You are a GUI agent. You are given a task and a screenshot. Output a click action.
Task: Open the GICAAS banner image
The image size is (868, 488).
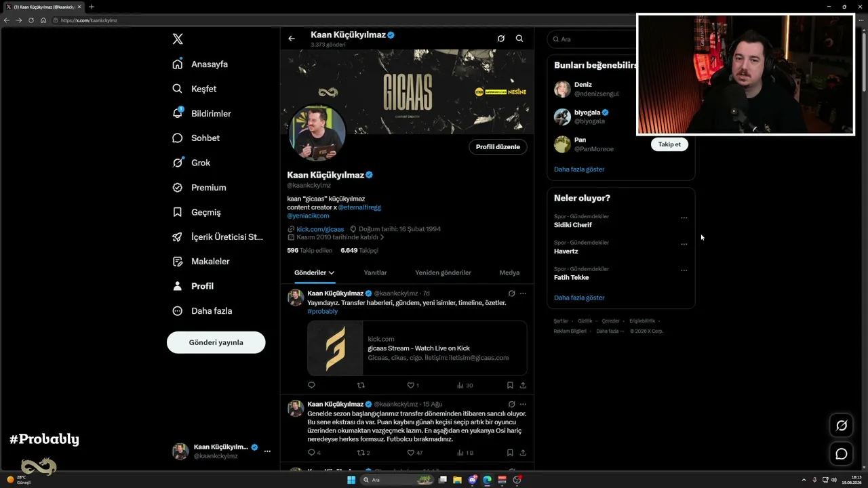click(407, 91)
